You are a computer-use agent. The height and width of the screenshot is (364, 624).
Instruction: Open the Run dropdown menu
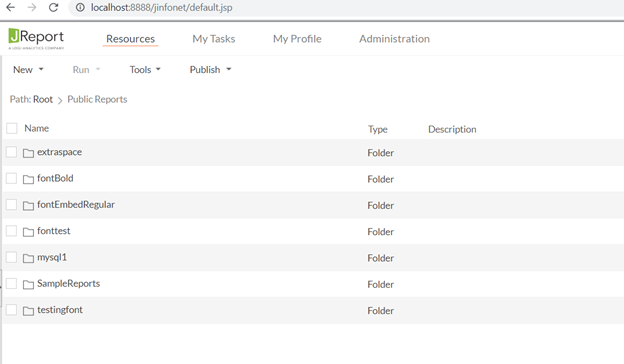tap(86, 70)
